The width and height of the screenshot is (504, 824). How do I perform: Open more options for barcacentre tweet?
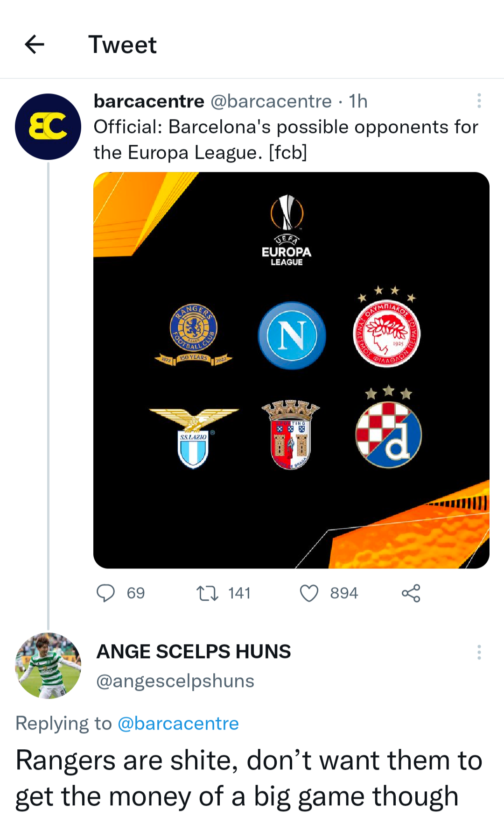(479, 101)
